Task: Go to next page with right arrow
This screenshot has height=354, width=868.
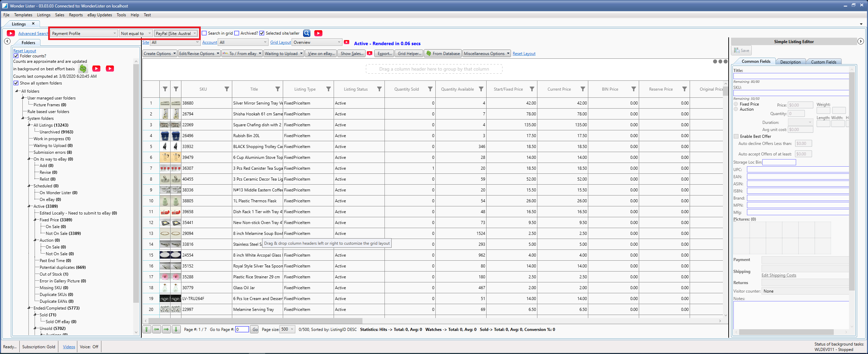Action: (166, 329)
